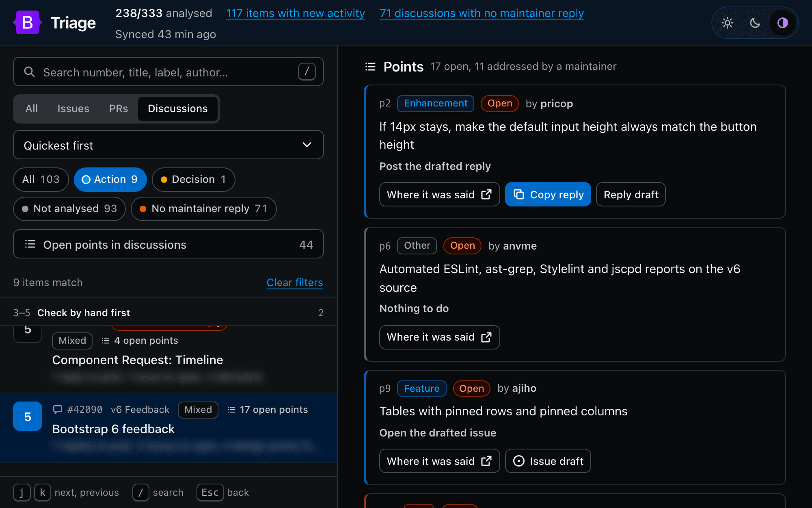Toggle the No maintainer reply 71 filter
This screenshot has width=812, height=508.
click(x=203, y=209)
